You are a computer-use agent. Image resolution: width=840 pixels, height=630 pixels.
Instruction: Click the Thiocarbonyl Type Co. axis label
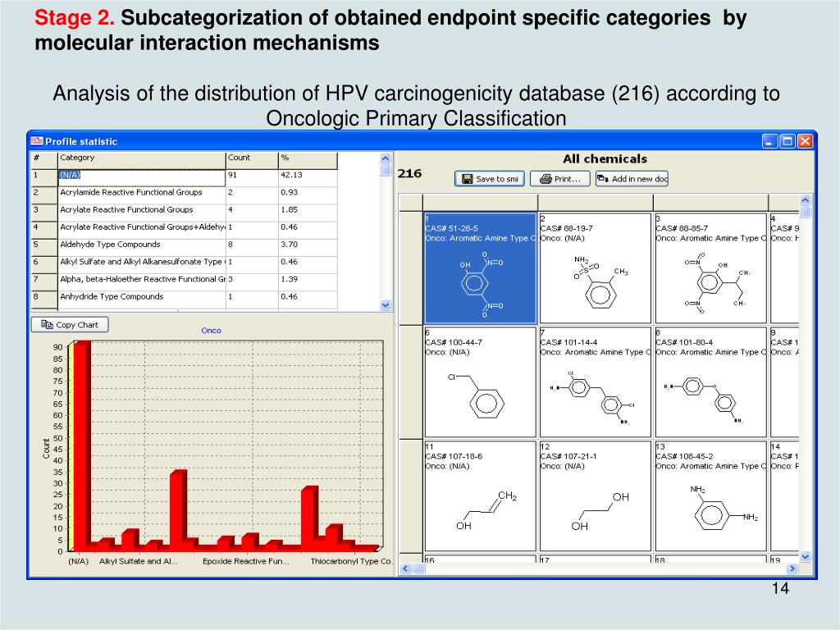coord(351,561)
